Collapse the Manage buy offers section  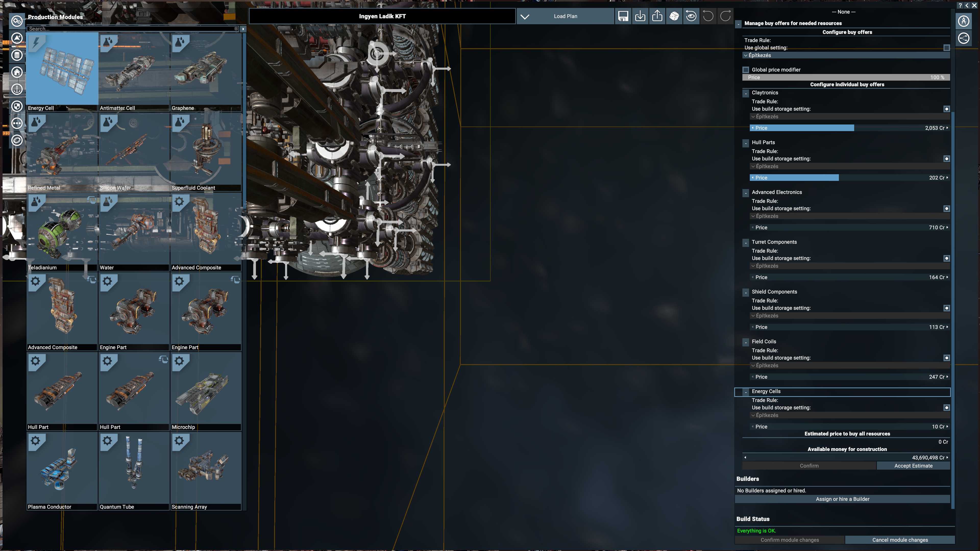738,24
